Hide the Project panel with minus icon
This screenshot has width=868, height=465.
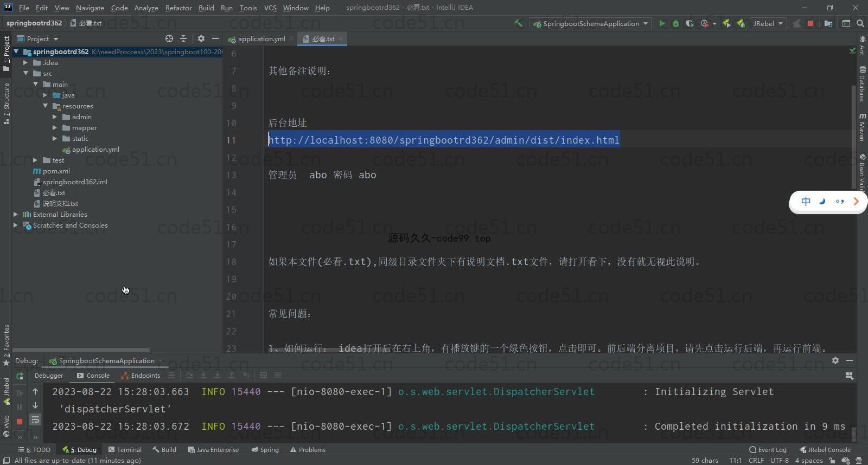pyautogui.click(x=215, y=38)
